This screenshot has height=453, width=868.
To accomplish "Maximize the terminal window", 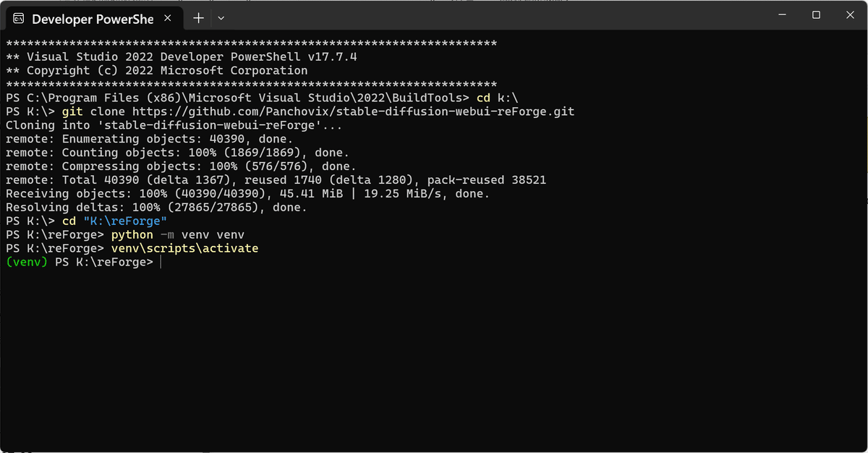I will pyautogui.click(x=816, y=14).
